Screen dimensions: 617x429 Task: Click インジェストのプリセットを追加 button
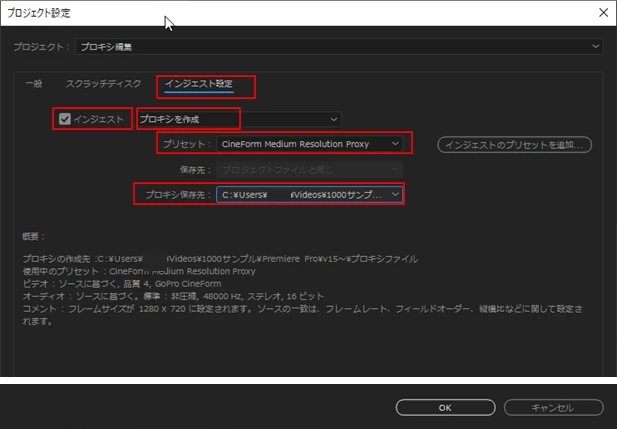click(514, 145)
